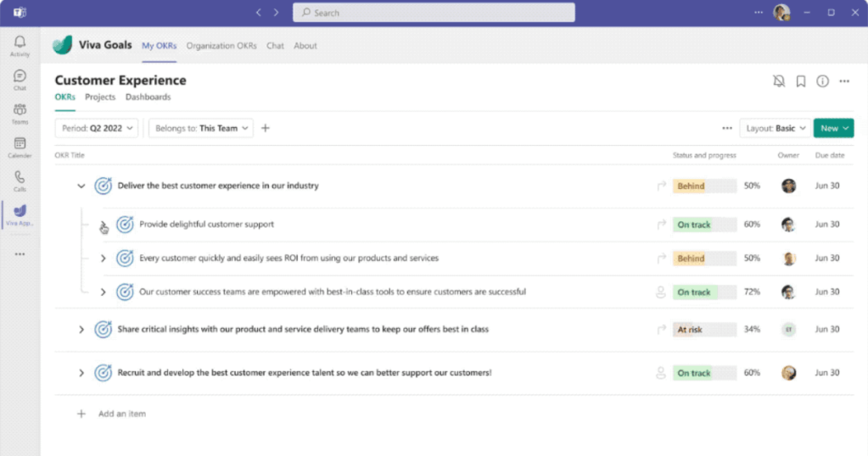Expand the Recruit and develop objective
This screenshot has height=456, width=868.
(81, 373)
